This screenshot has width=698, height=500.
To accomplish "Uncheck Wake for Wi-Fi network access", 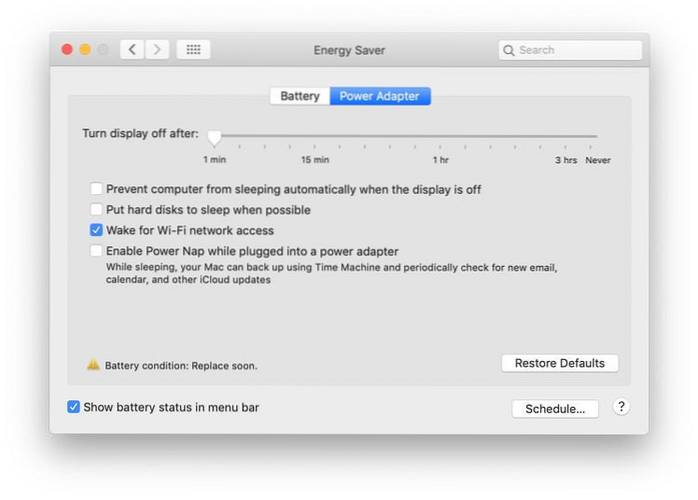I will click(97, 230).
